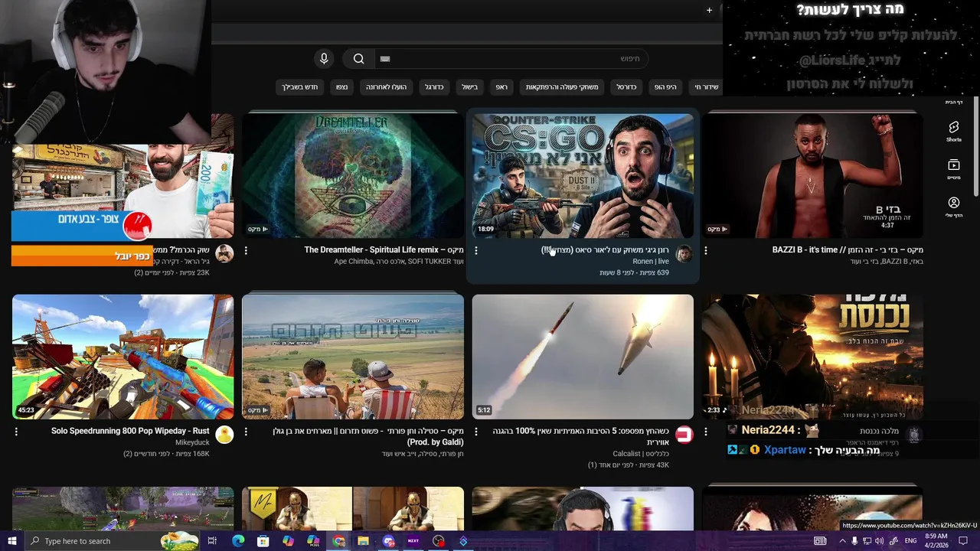Open The Dreamteller Spiritual Life remix title

(x=384, y=250)
